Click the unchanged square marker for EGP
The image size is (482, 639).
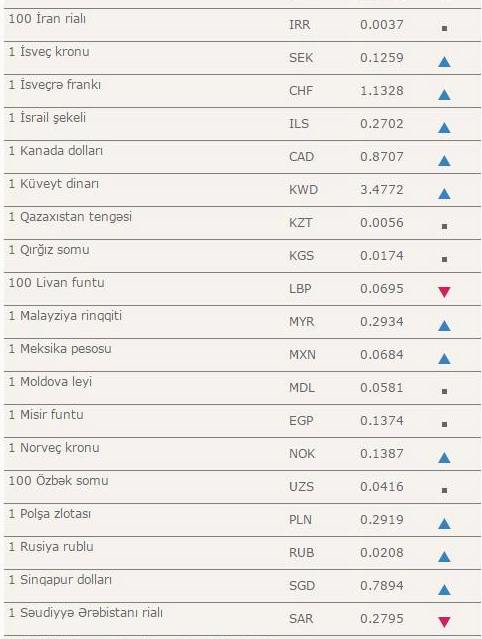(445, 424)
